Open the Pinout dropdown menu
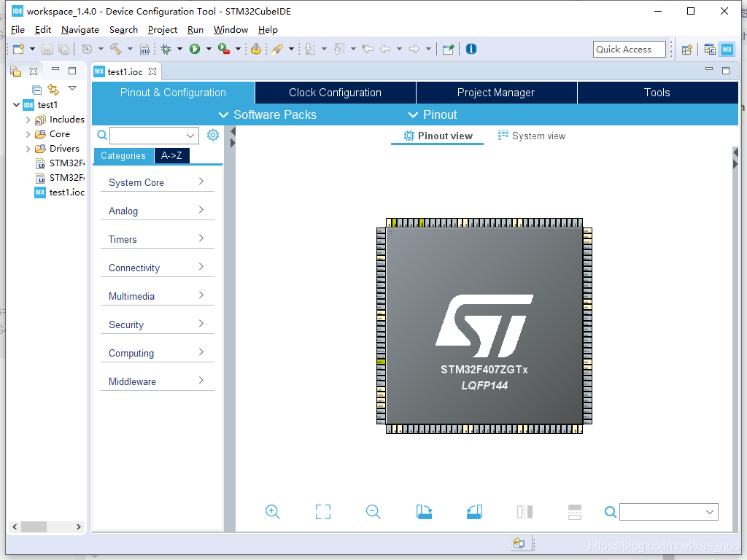The height and width of the screenshot is (560, 747). click(433, 114)
